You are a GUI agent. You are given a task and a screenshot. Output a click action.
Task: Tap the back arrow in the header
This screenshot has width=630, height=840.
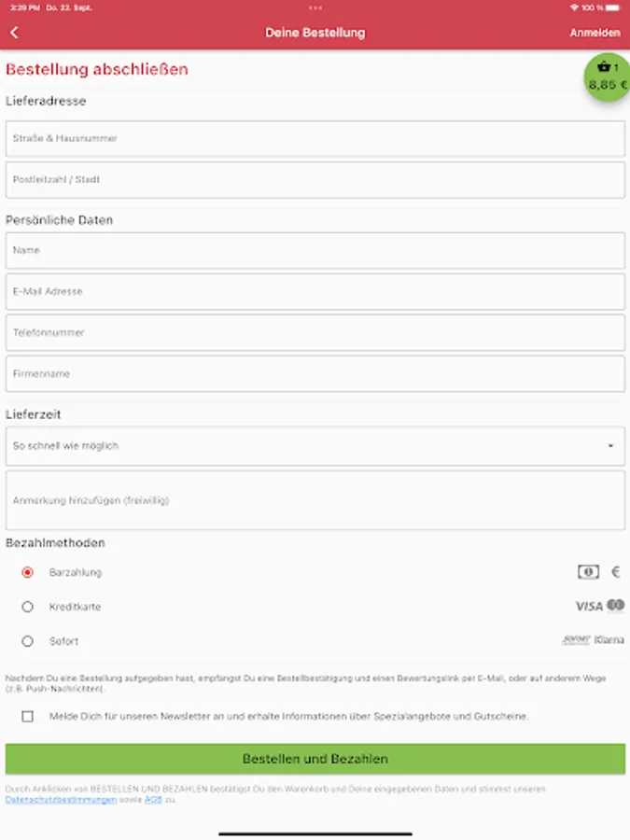pos(14,31)
